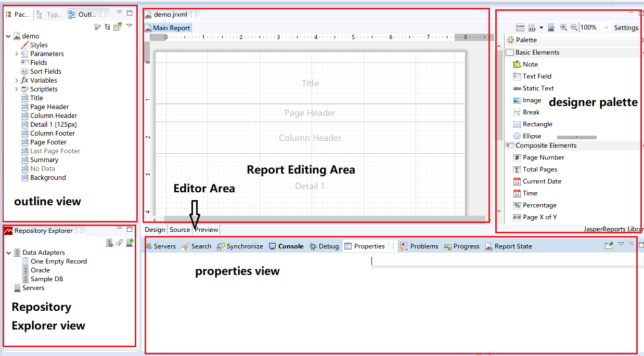
Task: Expand the Scriptlets node in outline
Action: [16, 89]
